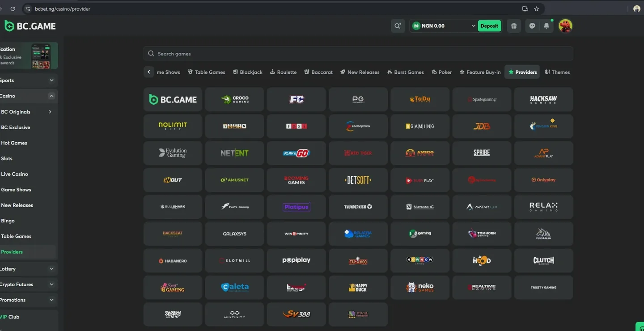Click the BC.GAME logo in header
The width and height of the screenshot is (644, 331).
pos(30,26)
